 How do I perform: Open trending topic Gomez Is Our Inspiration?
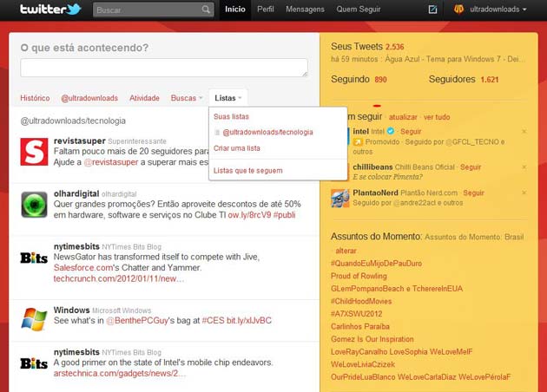[x=372, y=339]
